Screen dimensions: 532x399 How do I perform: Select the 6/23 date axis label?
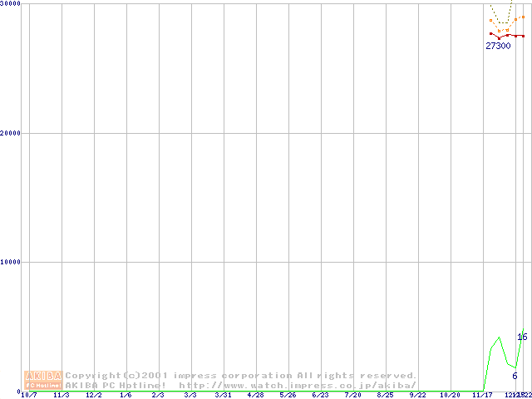pos(320,395)
